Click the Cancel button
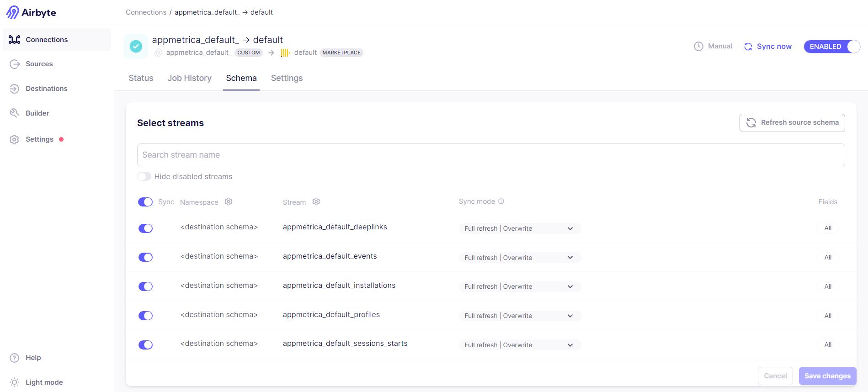The image size is (868, 392). (776, 376)
